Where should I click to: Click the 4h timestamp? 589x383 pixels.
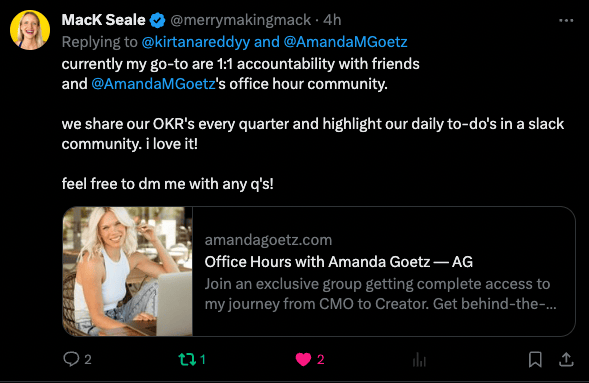pos(332,20)
